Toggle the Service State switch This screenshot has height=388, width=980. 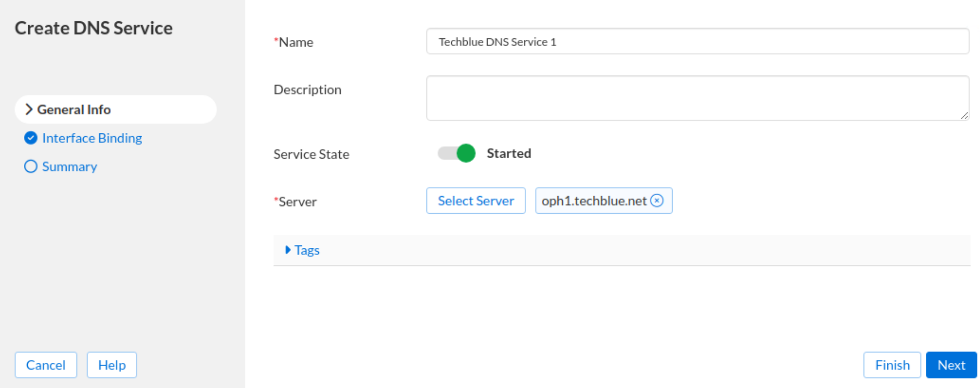tap(456, 153)
